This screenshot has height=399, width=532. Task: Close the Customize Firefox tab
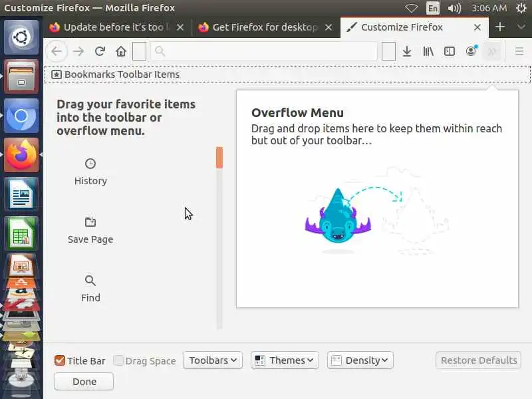click(477, 27)
